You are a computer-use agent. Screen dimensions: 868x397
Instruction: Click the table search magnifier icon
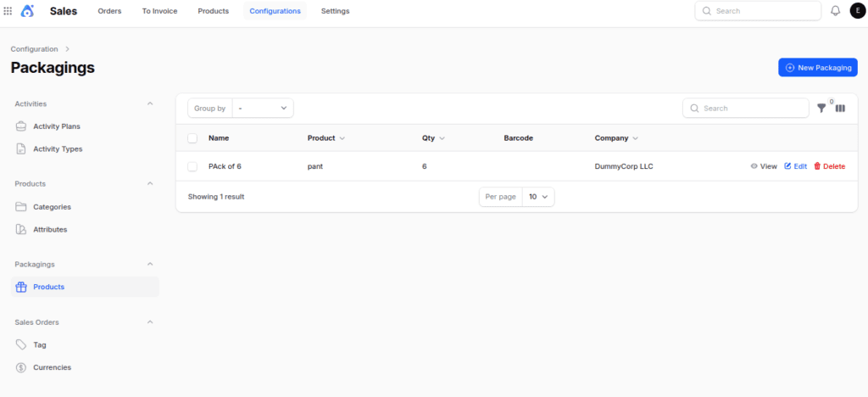pos(694,109)
